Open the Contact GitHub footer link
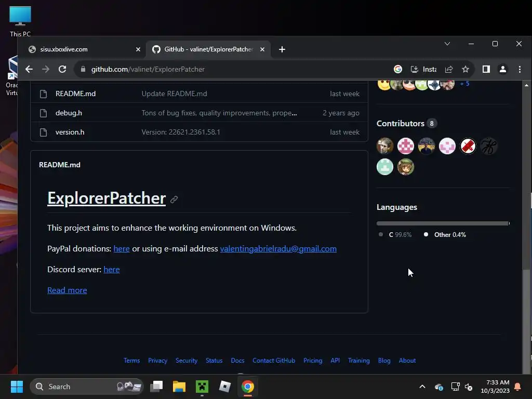Image resolution: width=532 pixels, height=399 pixels. [x=274, y=361]
